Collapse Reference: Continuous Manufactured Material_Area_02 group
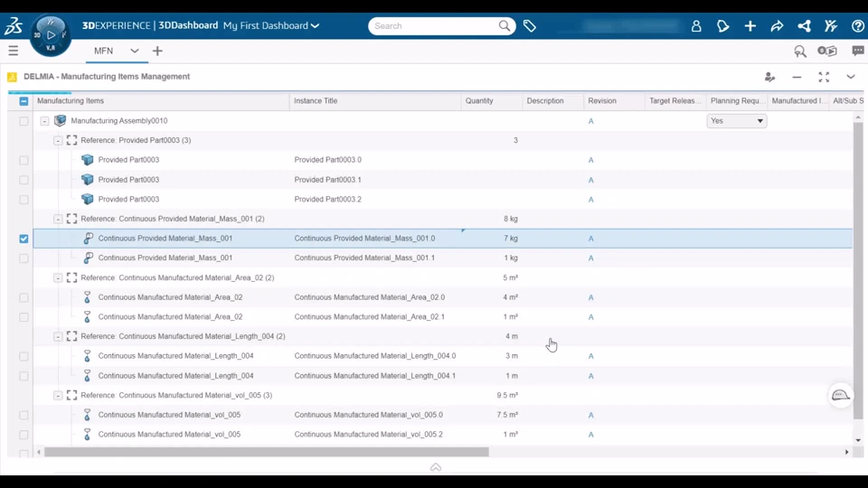868x488 pixels. pos(58,277)
